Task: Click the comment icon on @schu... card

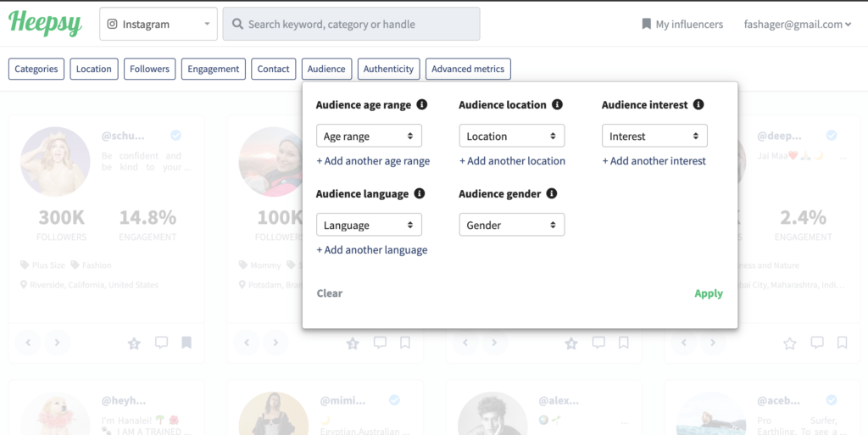Action: tap(161, 343)
